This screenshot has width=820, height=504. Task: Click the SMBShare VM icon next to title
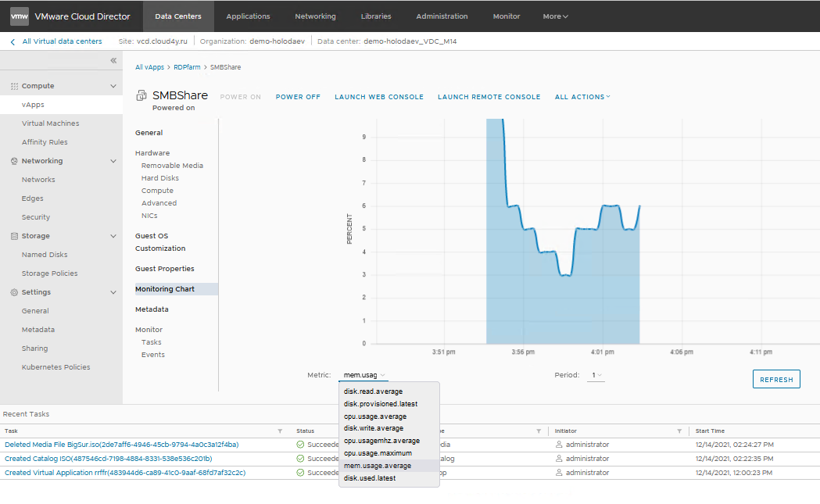[141, 95]
